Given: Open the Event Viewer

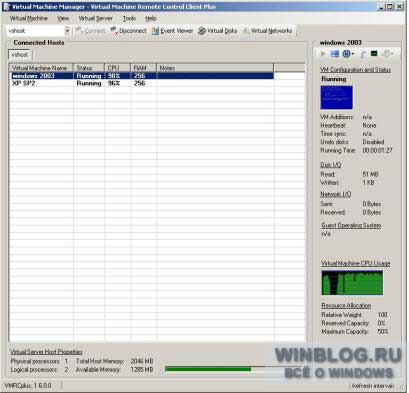Looking at the screenshot, I should point(173,31).
